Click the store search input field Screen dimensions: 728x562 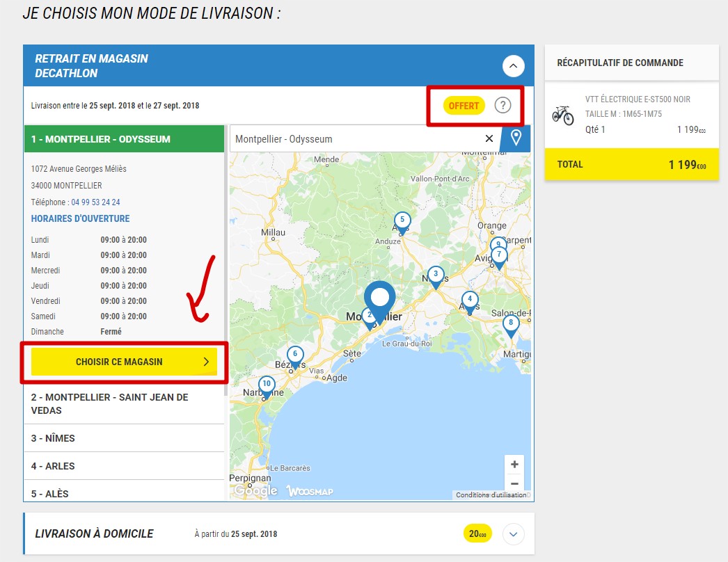coord(355,139)
